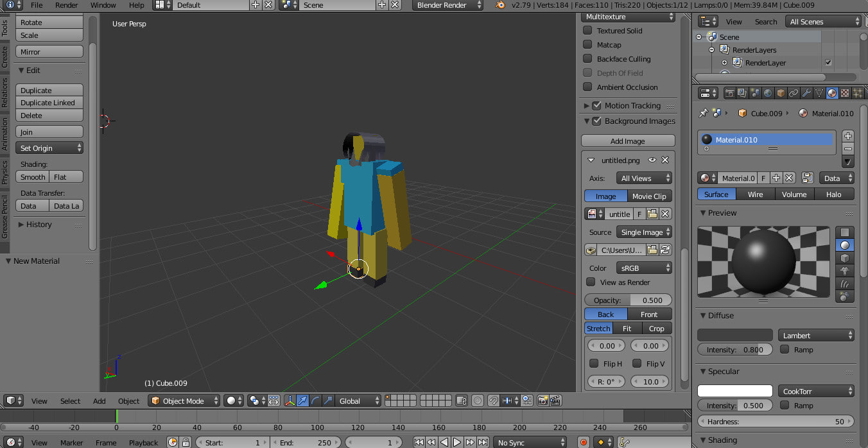
Task: Open the Render menu
Action: pos(66,5)
